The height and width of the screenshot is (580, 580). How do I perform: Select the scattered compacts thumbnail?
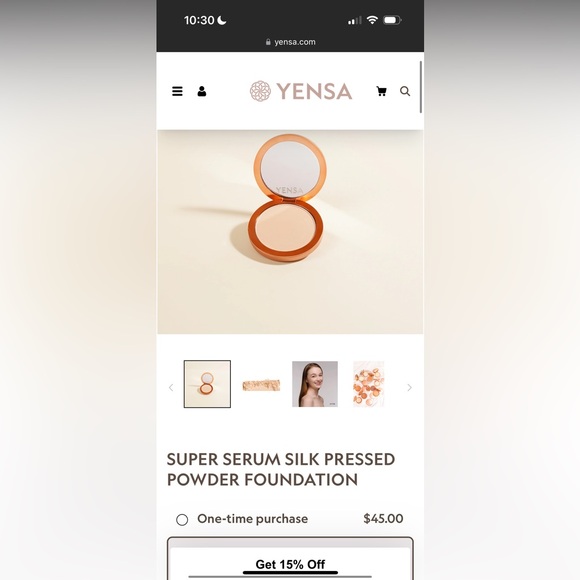pyautogui.click(x=368, y=384)
